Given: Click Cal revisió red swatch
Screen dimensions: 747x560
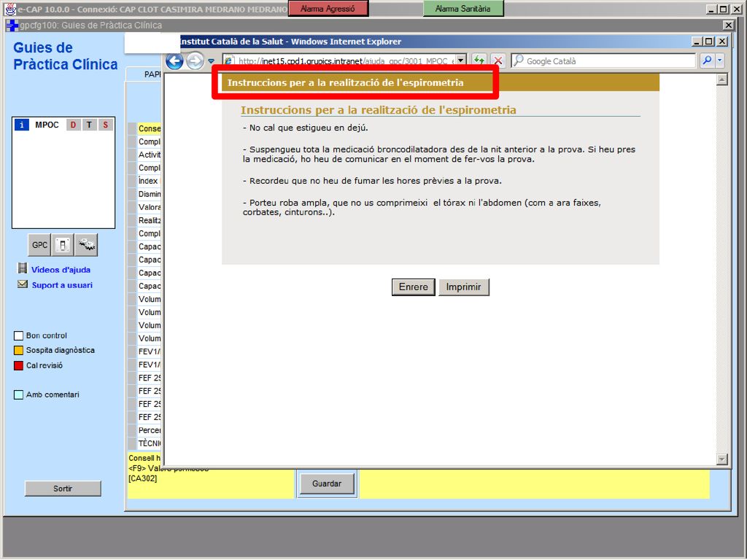Looking at the screenshot, I should coord(18,366).
